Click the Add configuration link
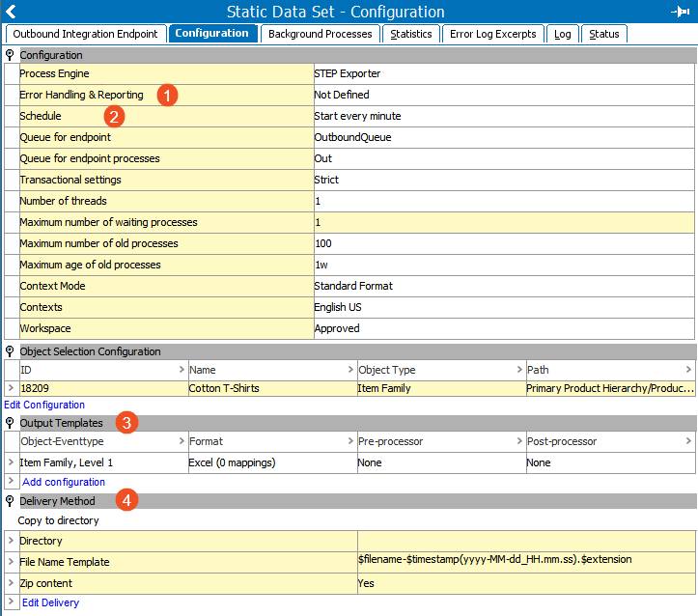The height and width of the screenshot is (616, 698). coord(64,482)
